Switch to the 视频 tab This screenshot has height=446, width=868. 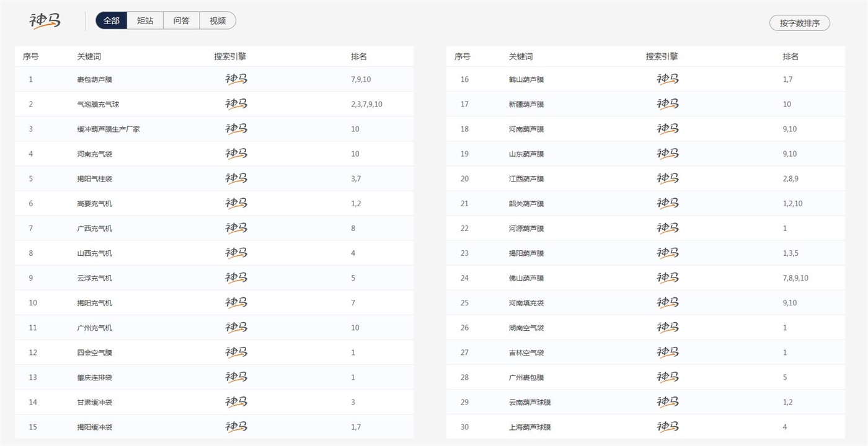tap(218, 20)
